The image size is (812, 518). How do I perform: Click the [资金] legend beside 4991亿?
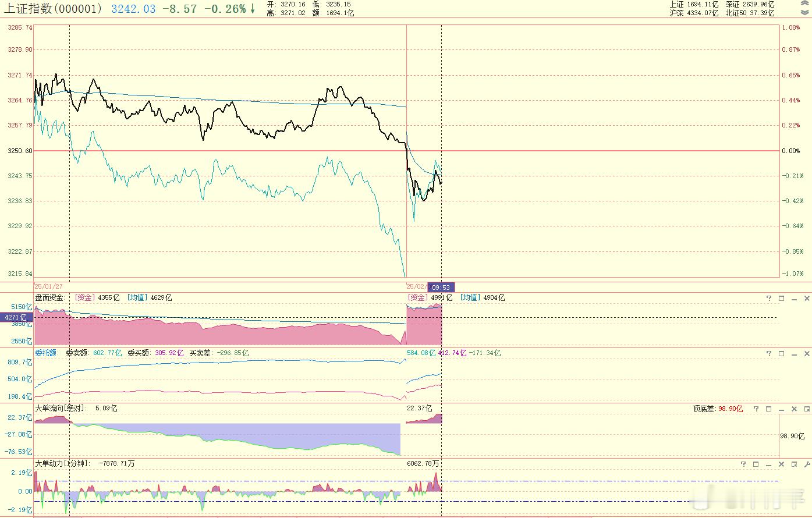tap(417, 297)
